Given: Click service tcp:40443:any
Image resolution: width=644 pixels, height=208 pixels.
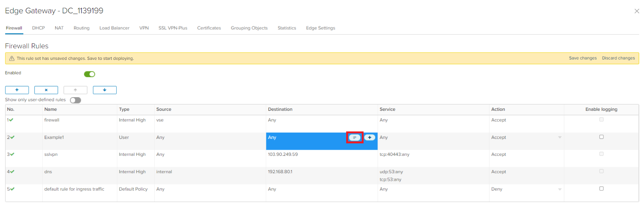Looking at the screenshot, I should coord(394,154).
